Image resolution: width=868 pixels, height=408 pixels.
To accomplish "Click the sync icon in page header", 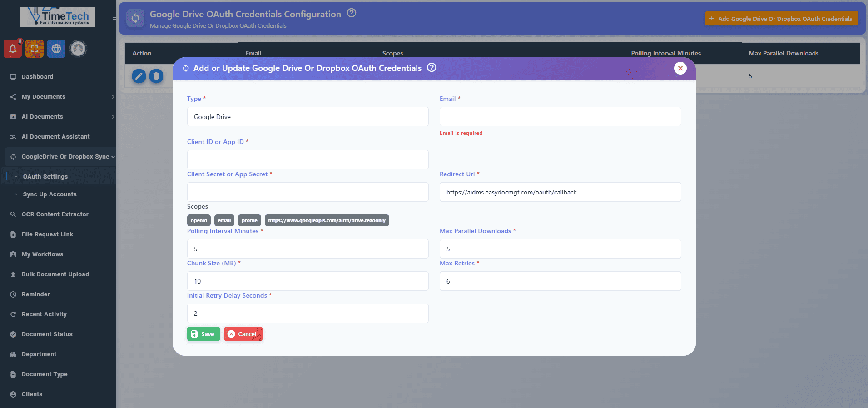I will 135,19.
